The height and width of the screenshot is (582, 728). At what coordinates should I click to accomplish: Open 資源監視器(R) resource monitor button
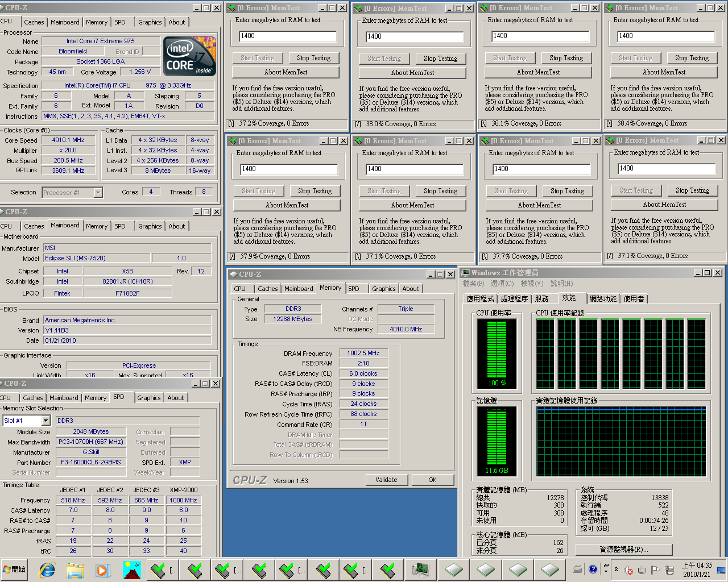click(x=624, y=550)
